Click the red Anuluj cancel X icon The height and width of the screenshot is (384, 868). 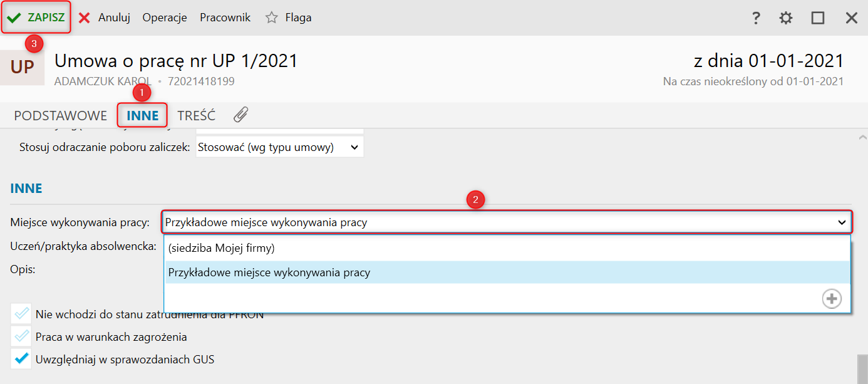(x=85, y=18)
